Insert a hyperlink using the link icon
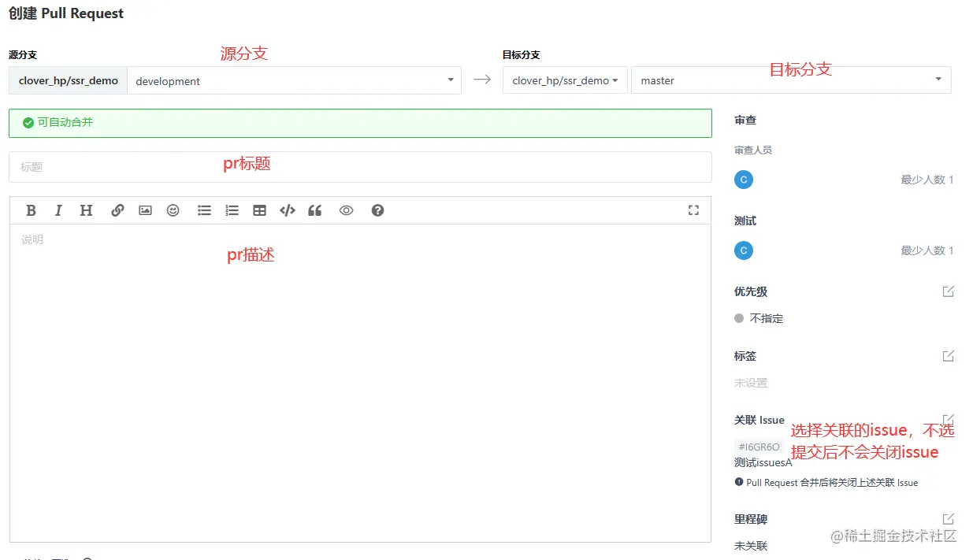The image size is (973, 560). (x=117, y=210)
